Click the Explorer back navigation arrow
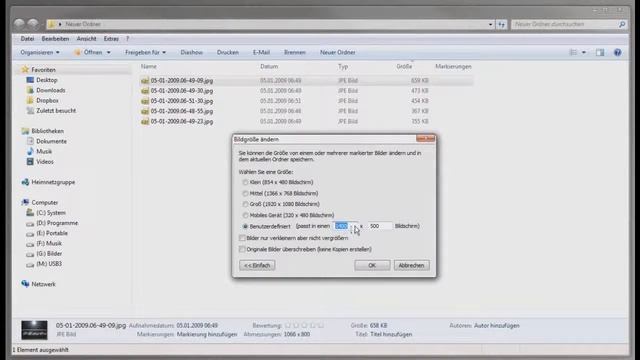The image size is (640, 360). pos(19,24)
